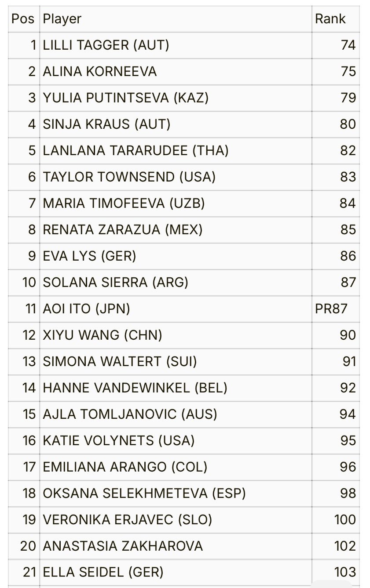370x588 pixels.
Task: Select the OKSANA SELEKHMETEVA (ESP) cell
Action: [x=176, y=494]
